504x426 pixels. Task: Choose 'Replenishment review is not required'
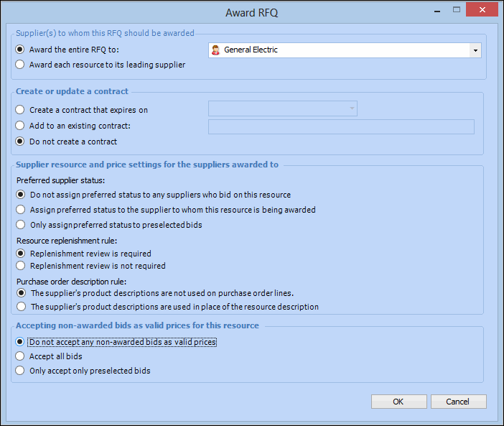pyautogui.click(x=20, y=266)
